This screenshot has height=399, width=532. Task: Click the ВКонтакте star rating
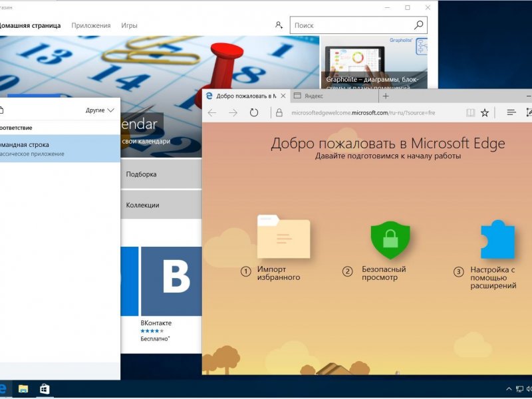pos(152,331)
